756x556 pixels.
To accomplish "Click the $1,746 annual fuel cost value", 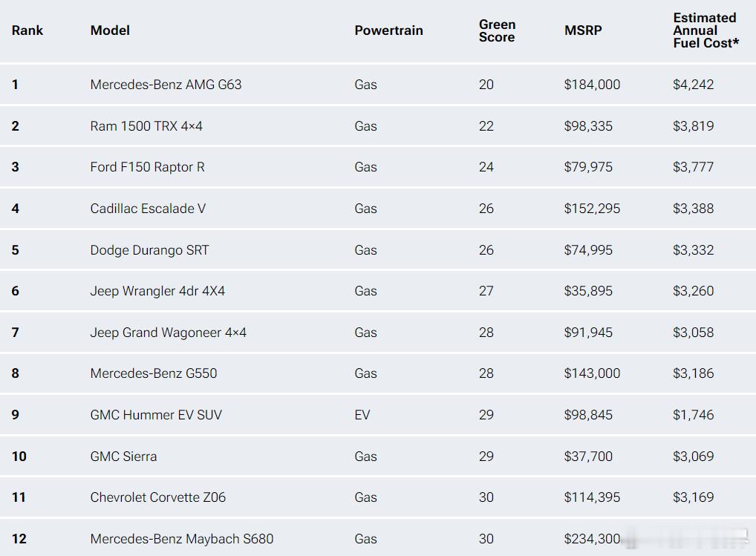I will pos(693,415).
